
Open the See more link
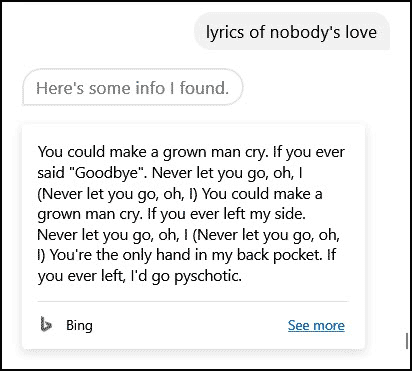(316, 325)
